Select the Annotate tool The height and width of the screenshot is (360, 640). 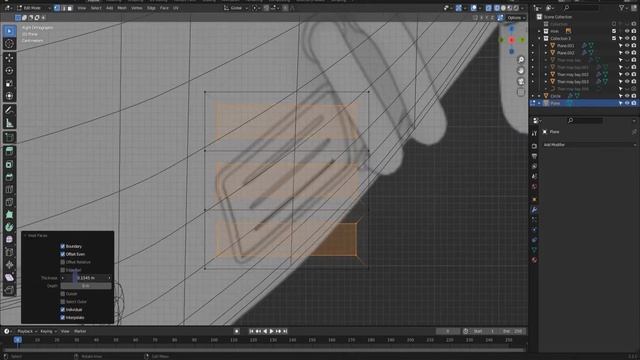(x=9, y=110)
